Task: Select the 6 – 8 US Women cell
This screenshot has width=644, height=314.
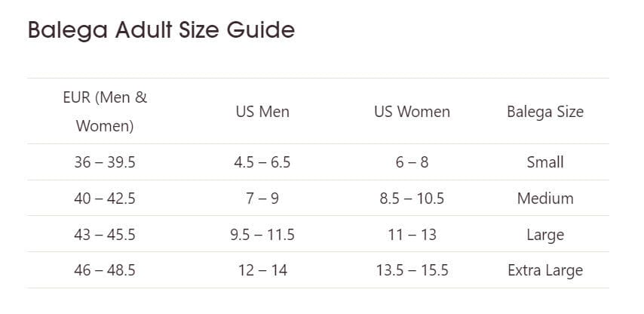Action: click(412, 162)
